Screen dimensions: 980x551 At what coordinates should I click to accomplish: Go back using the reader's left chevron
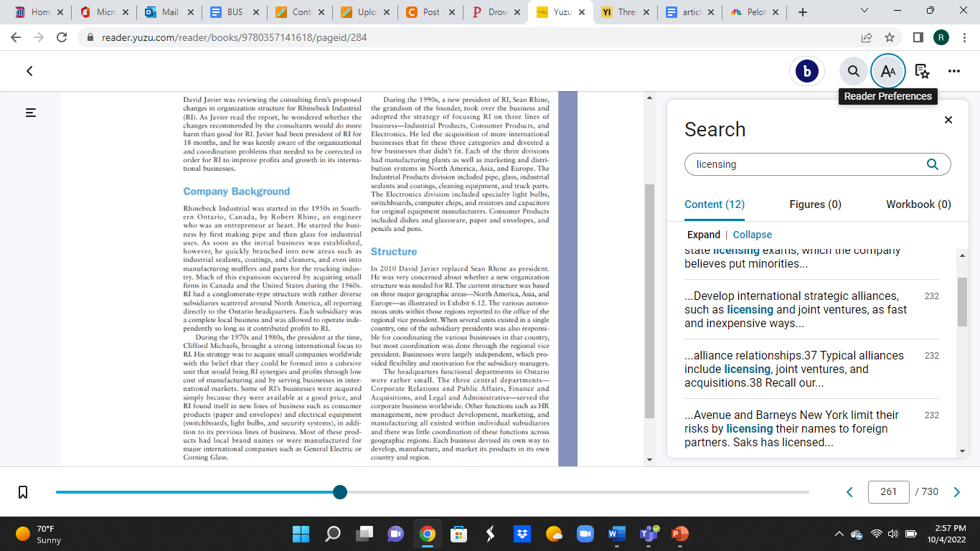29,71
